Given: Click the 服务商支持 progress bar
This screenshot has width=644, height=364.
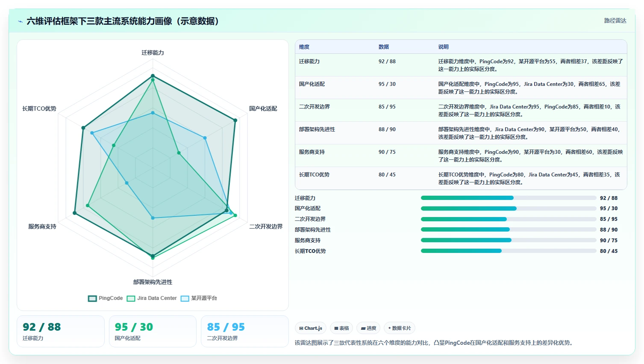Looking at the screenshot, I should [x=509, y=240].
